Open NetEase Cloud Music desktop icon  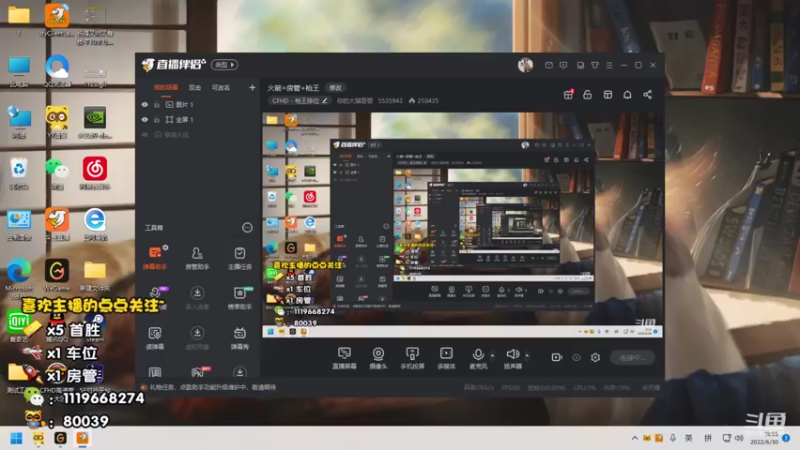coord(95,173)
